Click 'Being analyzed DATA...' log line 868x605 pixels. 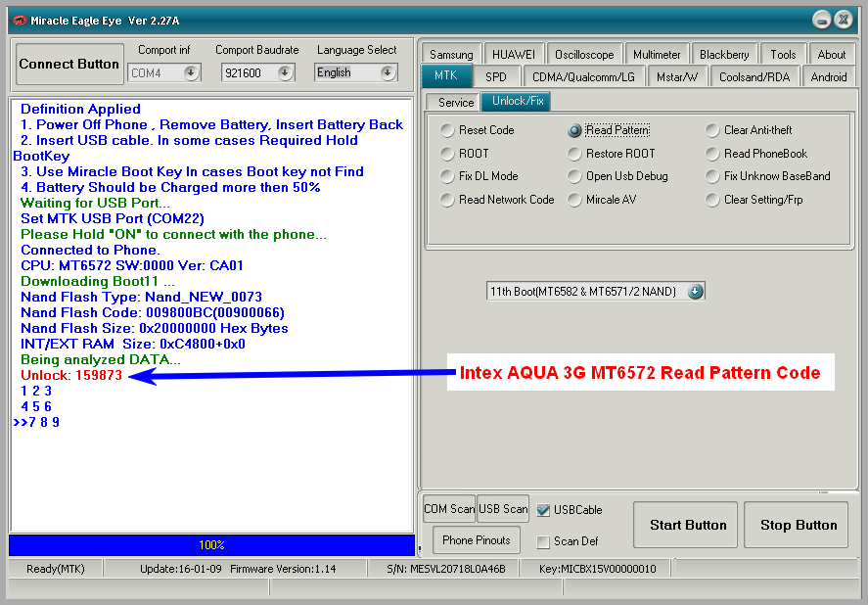(100, 359)
